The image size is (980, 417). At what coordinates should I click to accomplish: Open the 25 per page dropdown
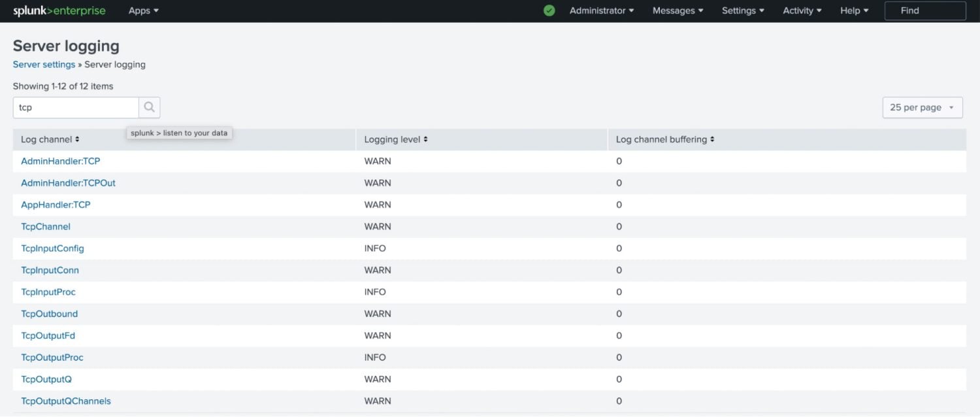[922, 107]
